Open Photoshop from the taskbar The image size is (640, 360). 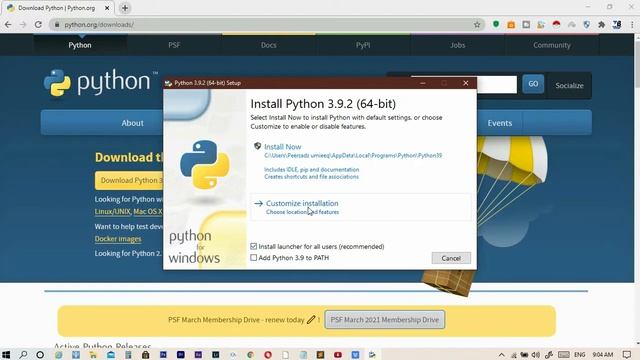click(163, 354)
